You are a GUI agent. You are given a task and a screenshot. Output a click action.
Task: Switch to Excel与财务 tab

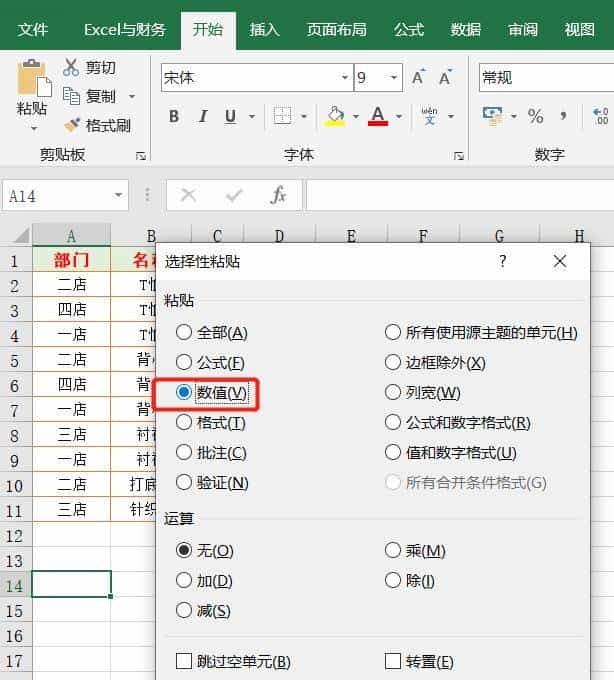125,29
